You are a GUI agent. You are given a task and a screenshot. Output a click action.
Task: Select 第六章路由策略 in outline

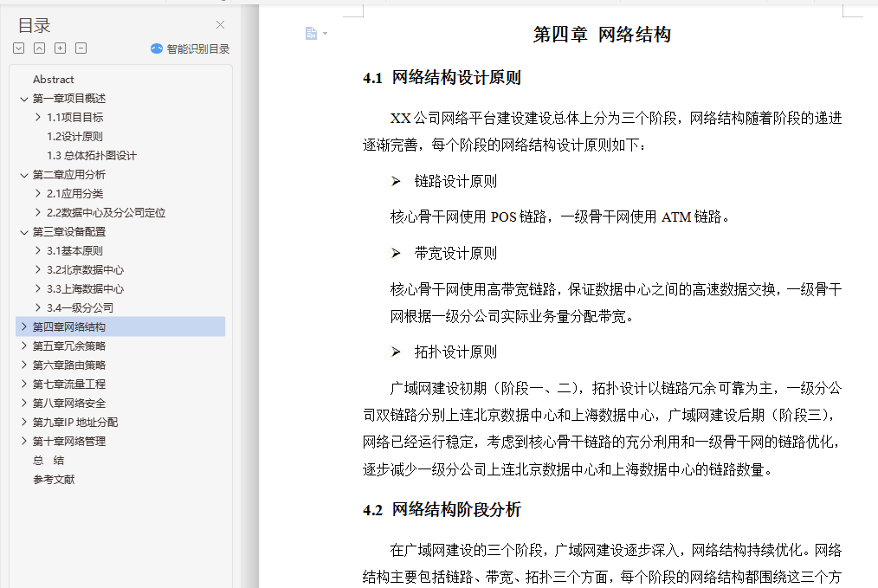(69, 365)
